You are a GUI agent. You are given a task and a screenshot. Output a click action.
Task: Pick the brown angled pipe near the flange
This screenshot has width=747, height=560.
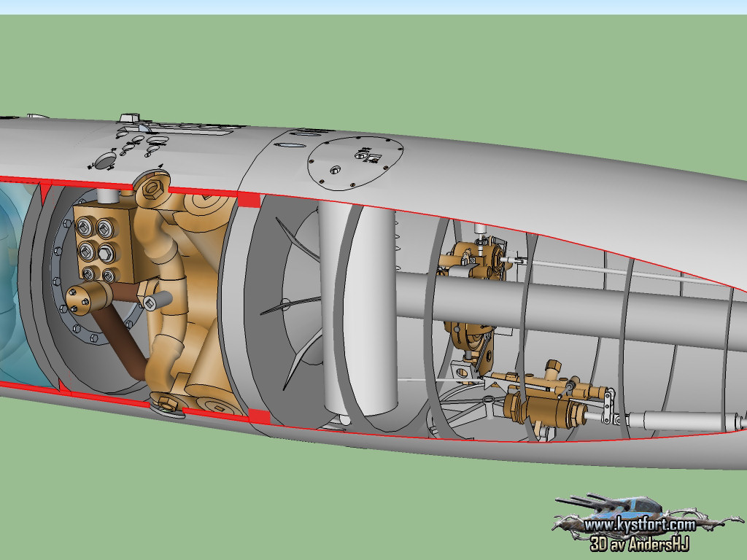pos(119,342)
